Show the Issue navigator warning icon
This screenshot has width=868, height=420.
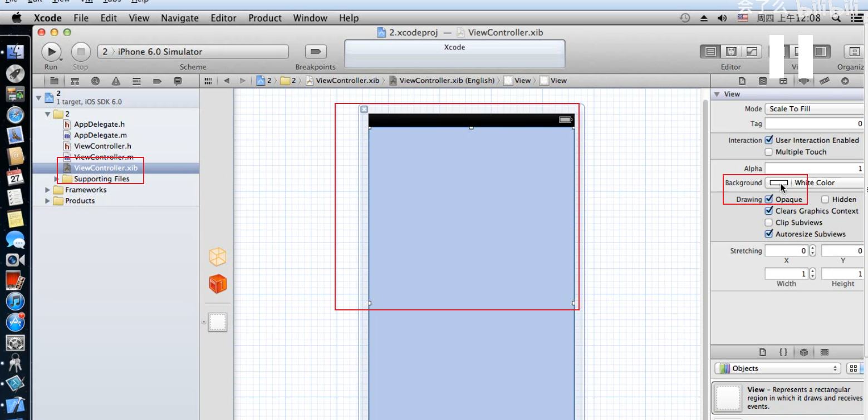click(x=116, y=81)
